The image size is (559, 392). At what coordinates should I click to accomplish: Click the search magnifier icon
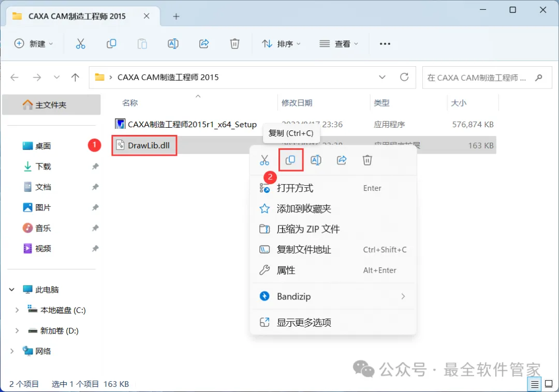[x=539, y=78]
